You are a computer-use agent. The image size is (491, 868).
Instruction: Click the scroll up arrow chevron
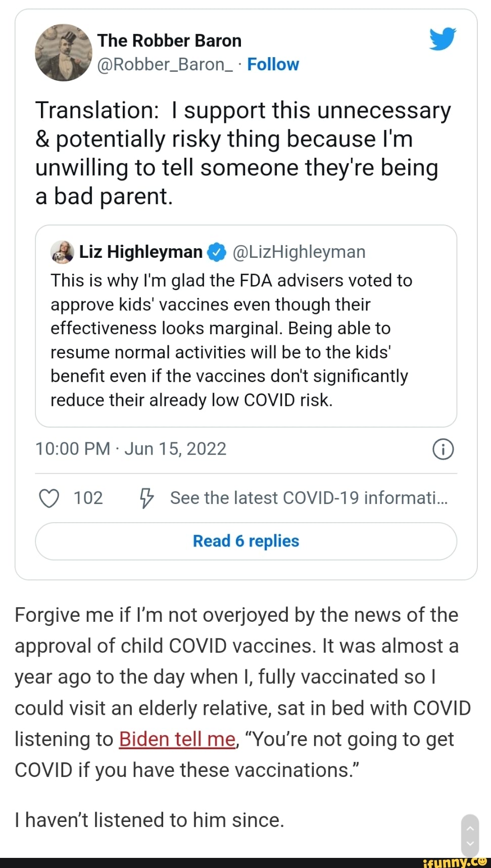point(470,828)
